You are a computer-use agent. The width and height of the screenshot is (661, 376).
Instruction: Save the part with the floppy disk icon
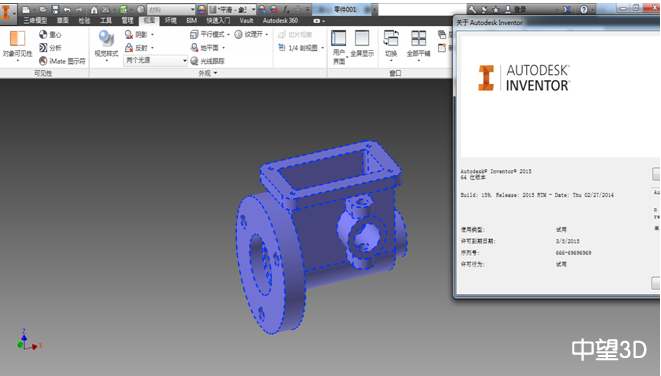(x=56, y=9)
